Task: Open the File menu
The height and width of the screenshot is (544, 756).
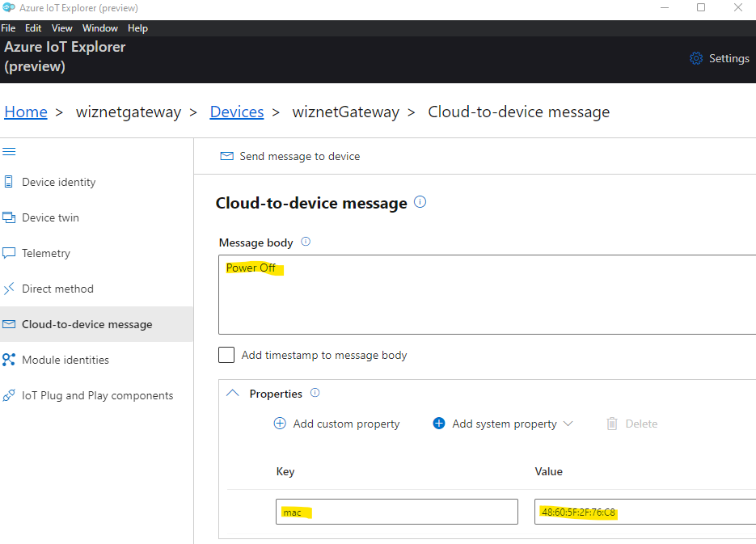Action: coord(8,28)
